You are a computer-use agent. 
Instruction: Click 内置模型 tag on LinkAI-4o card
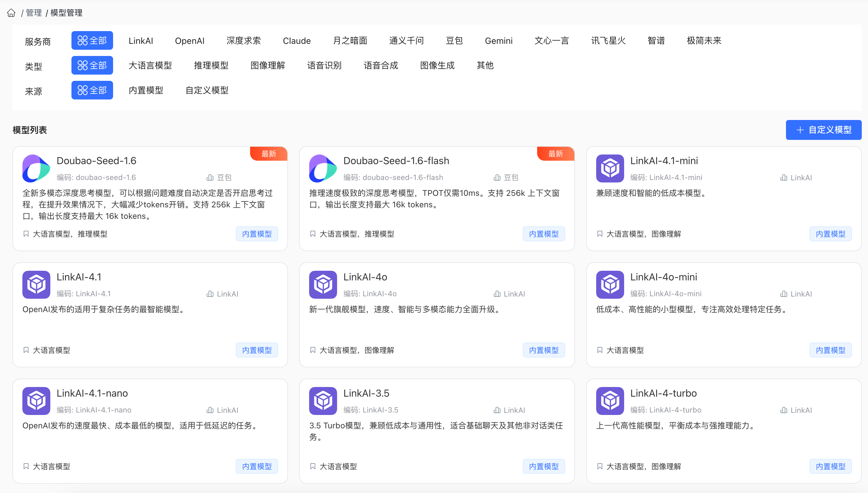pyautogui.click(x=544, y=350)
